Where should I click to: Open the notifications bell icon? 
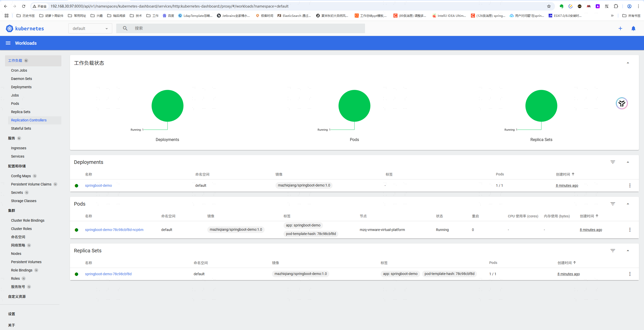633,28
